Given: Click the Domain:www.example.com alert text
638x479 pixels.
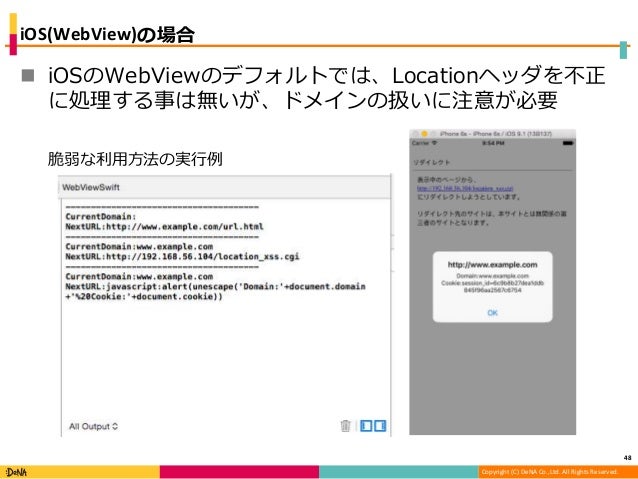Looking at the screenshot, I should coord(492,276).
